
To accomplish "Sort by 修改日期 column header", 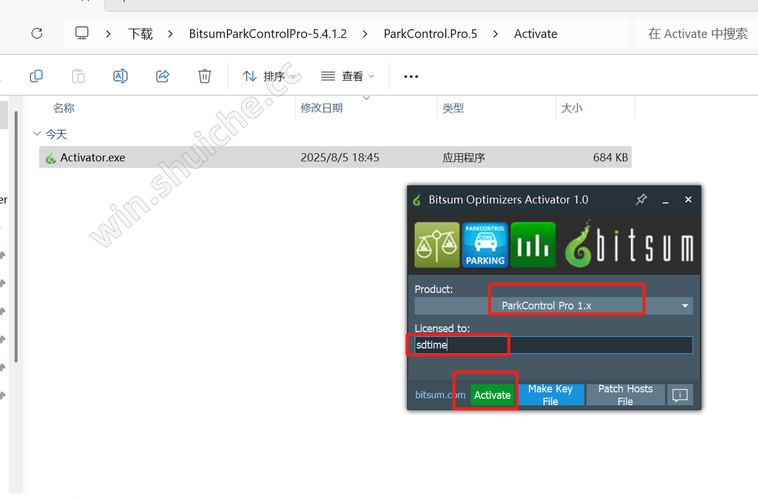I will point(321,108).
